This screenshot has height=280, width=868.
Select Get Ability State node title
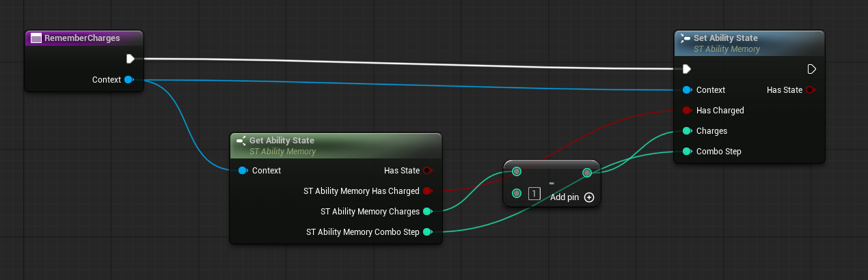coord(282,141)
